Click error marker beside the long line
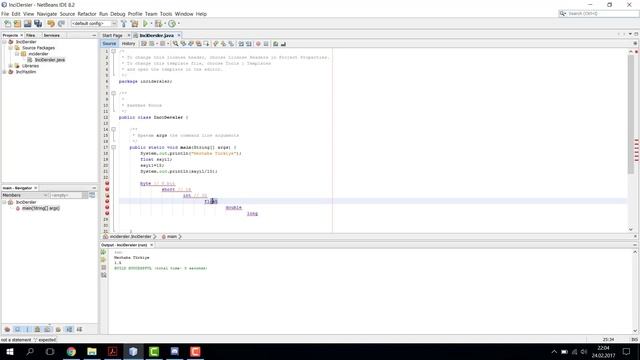 pyautogui.click(x=107, y=213)
